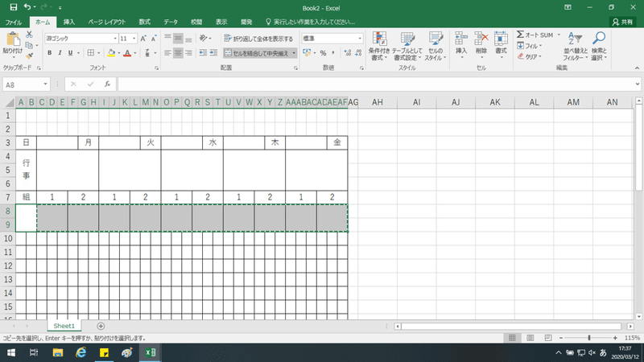Screen dimensions: 644x362
Task: Open Conditional Formatting (条件付き書式)
Action: coord(379,46)
